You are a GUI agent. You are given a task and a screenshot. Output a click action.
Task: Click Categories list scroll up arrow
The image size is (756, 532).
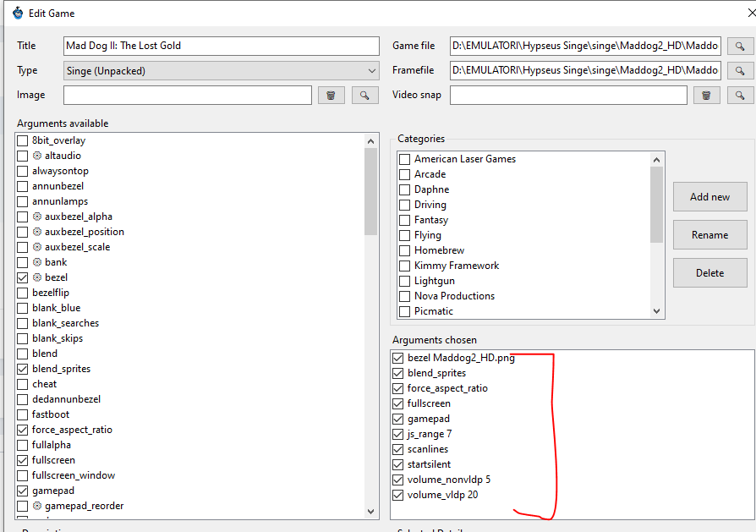[x=656, y=160]
